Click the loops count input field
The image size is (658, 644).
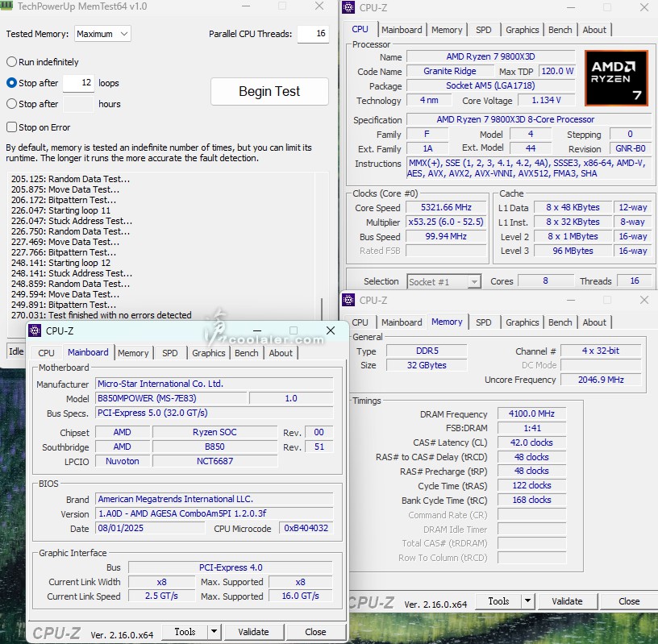(x=78, y=83)
